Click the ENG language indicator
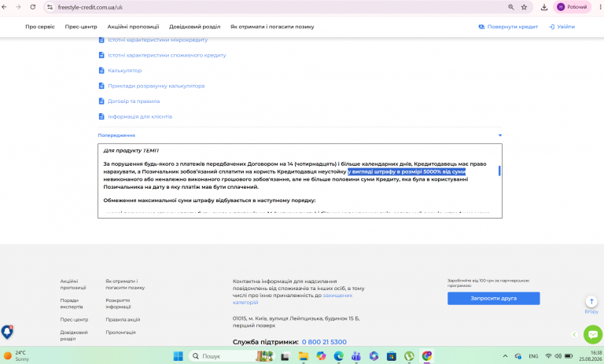The image size is (604, 364). click(533, 356)
